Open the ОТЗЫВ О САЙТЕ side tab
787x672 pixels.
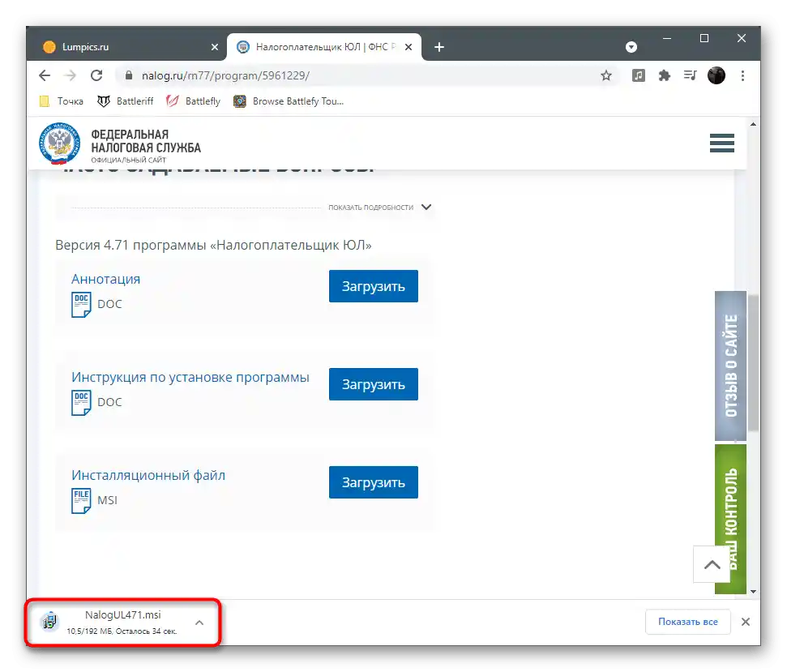click(x=731, y=366)
